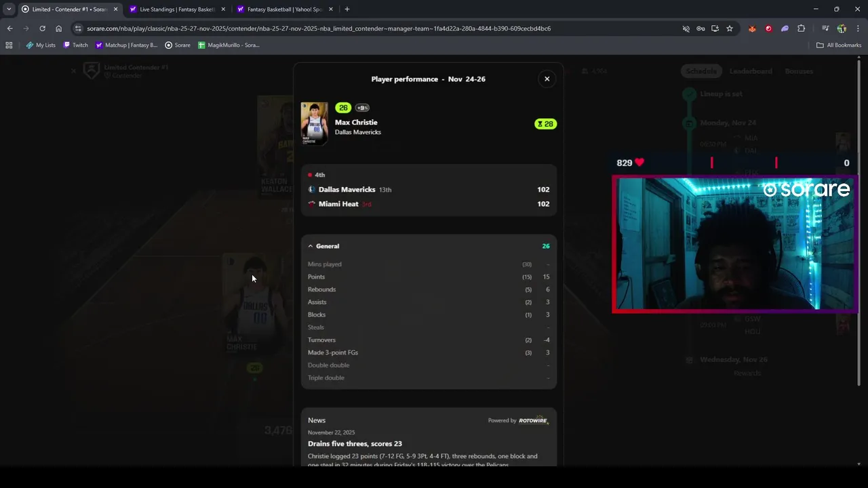Click the site information icon in address bar
The image size is (868, 488).
coord(78,28)
